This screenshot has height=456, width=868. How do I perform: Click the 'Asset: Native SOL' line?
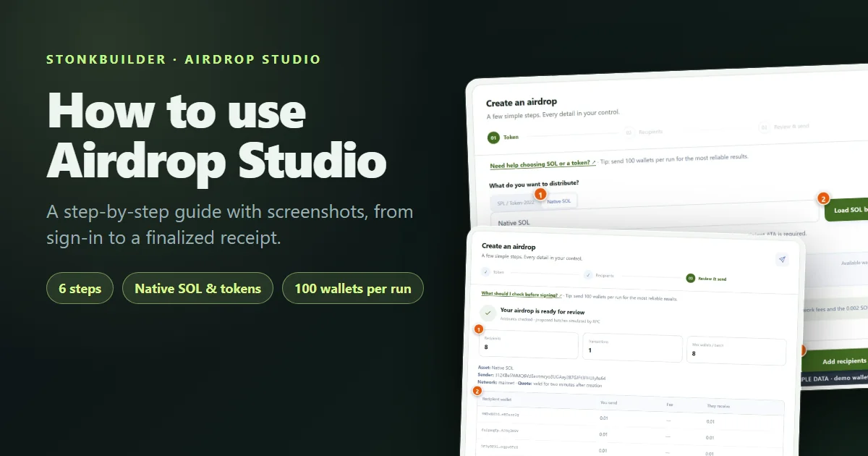[x=495, y=368]
